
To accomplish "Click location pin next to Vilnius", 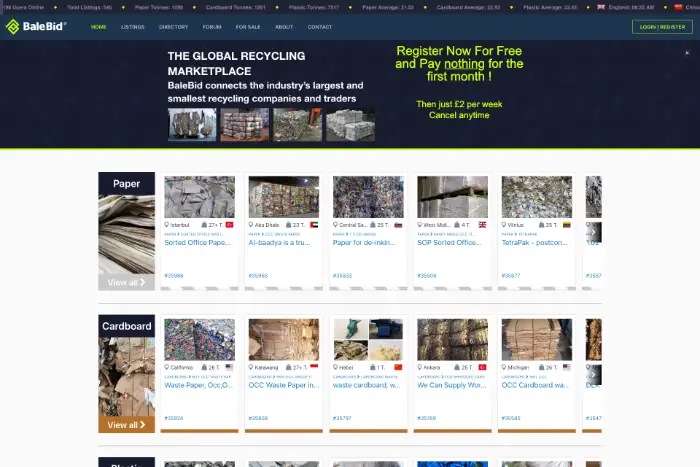I will pos(504,225).
